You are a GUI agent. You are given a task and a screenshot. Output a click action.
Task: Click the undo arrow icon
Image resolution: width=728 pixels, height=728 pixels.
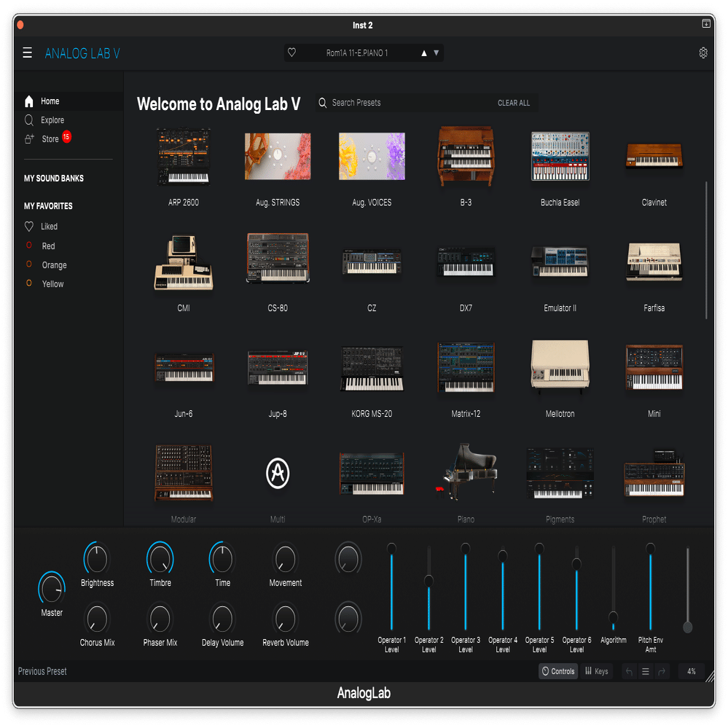pos(629,671)
